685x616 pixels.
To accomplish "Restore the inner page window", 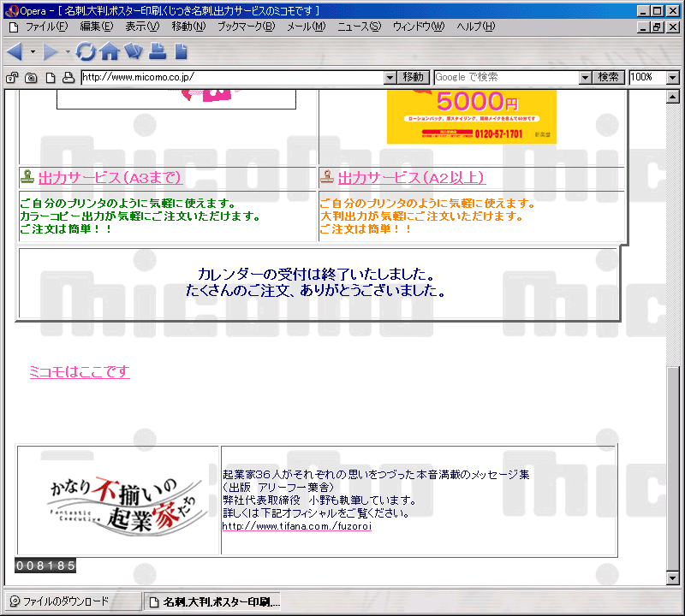I will point(658,27).
